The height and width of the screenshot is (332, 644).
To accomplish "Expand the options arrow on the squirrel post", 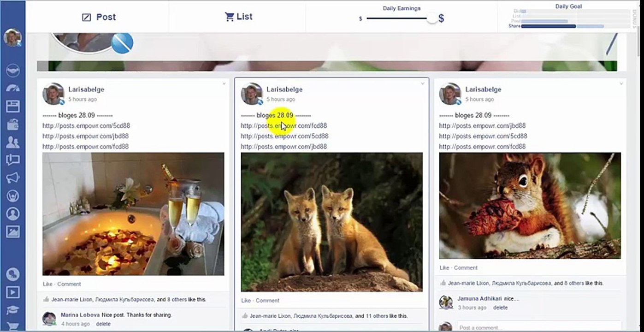I will coord(621,84).
